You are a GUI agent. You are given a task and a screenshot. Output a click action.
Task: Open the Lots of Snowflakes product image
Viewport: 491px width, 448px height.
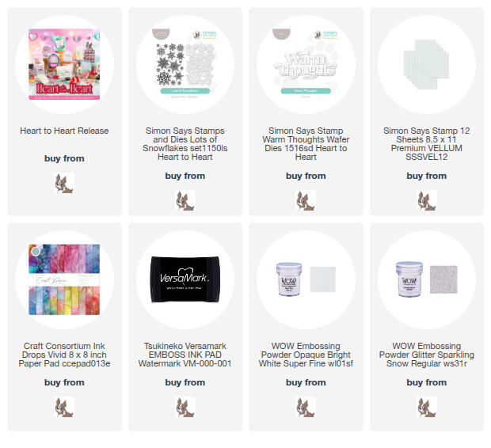(185, 64)
